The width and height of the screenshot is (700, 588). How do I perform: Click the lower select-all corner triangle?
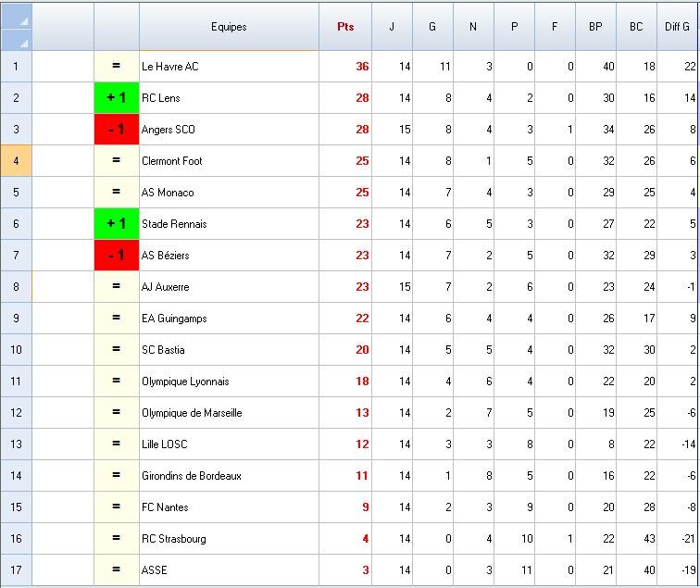pyautogui.click(x=17, y=40)
